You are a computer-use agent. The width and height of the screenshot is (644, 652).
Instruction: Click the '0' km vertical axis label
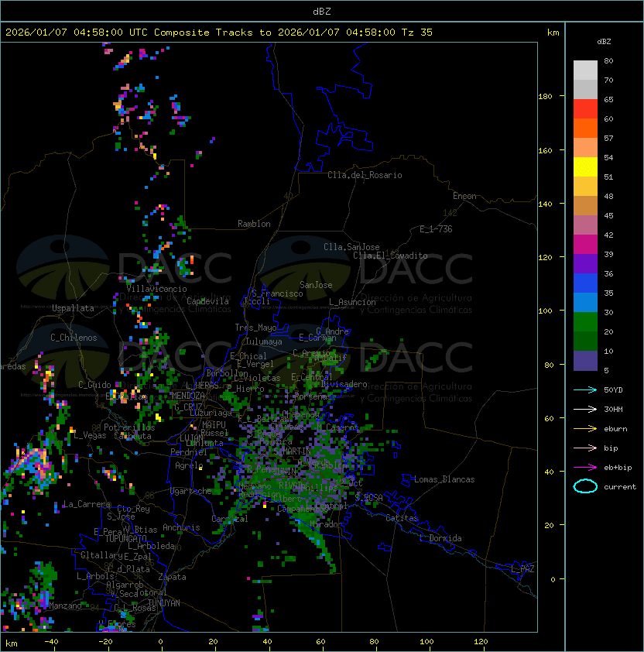553,580
